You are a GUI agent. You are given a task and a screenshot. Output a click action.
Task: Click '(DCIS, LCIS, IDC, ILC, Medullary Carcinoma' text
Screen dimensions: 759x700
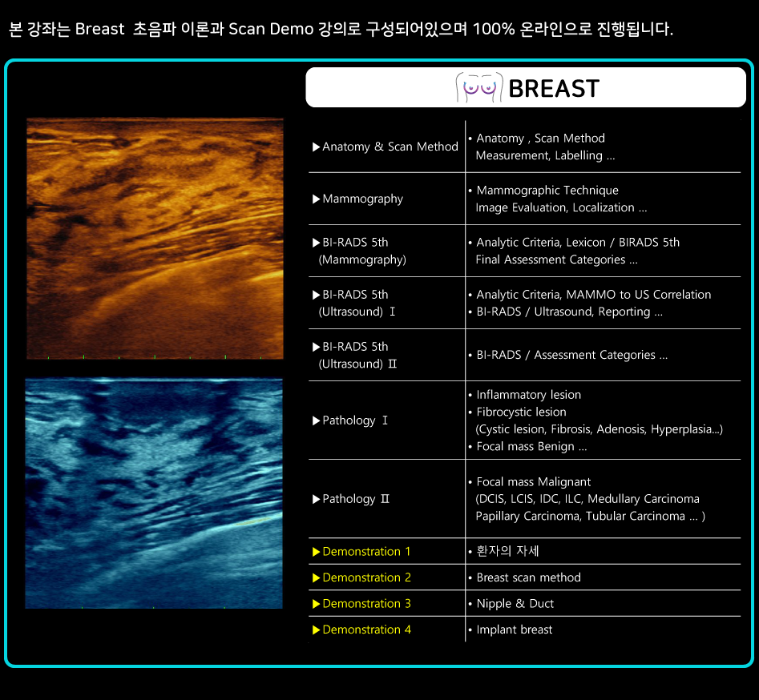(x=587, y=499)
